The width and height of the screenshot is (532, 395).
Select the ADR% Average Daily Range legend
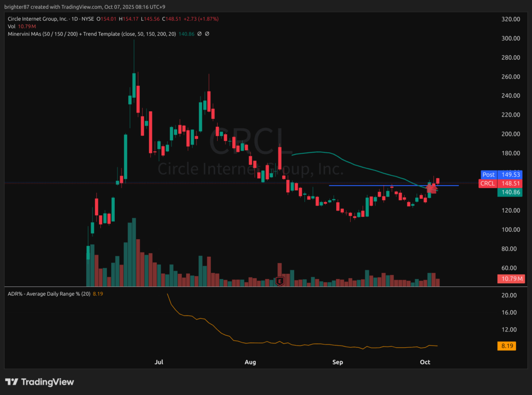coord(48,294)
